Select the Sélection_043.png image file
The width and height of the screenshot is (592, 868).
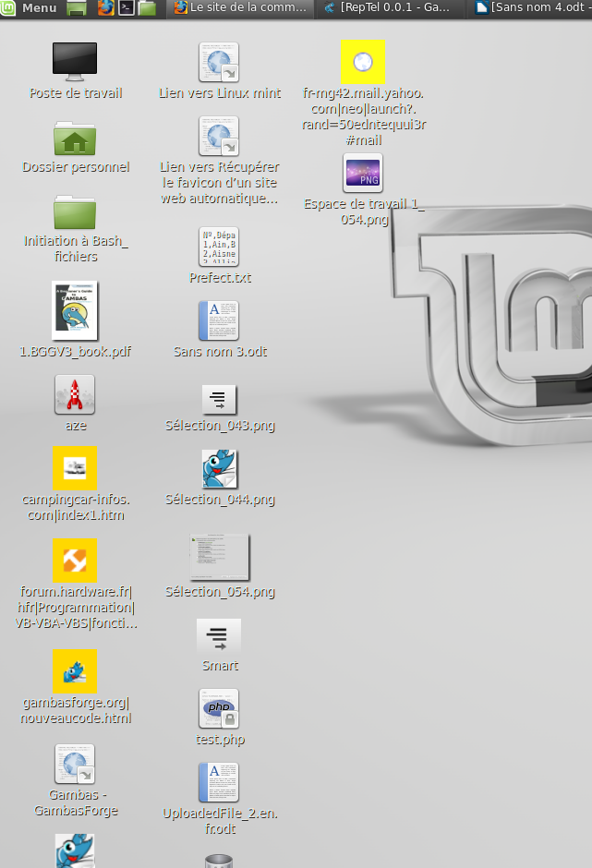[219, 400]
